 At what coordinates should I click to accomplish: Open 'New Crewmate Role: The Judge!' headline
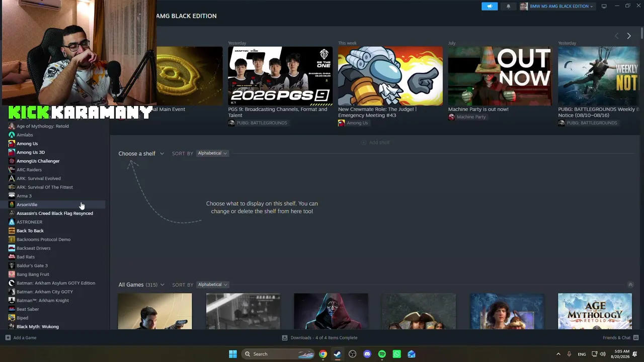click(377, 112)
